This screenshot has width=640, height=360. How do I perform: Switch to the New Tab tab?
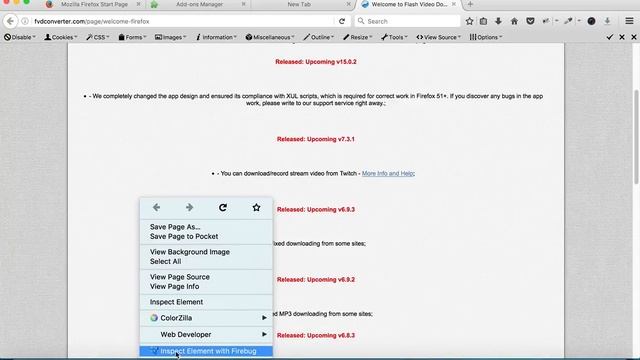[299, 4]
